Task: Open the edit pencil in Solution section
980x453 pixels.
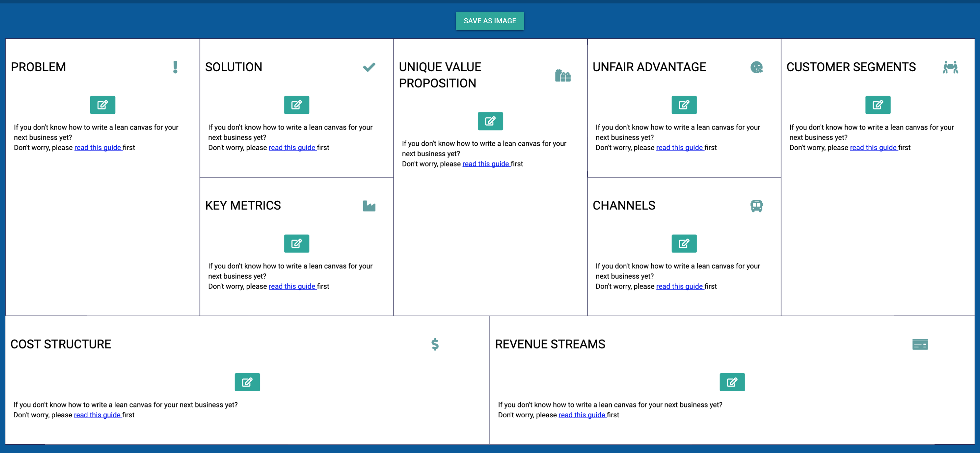Action: (296, 105)
